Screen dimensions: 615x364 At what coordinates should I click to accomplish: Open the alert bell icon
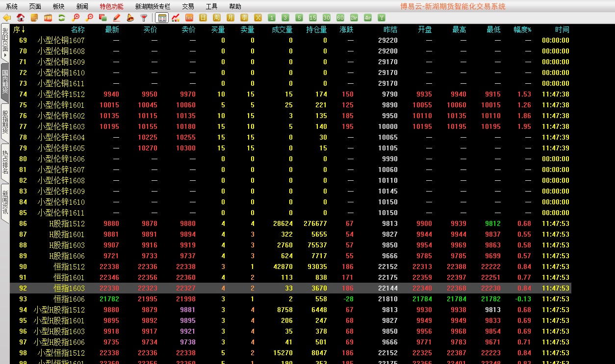(x=130, y=18)
